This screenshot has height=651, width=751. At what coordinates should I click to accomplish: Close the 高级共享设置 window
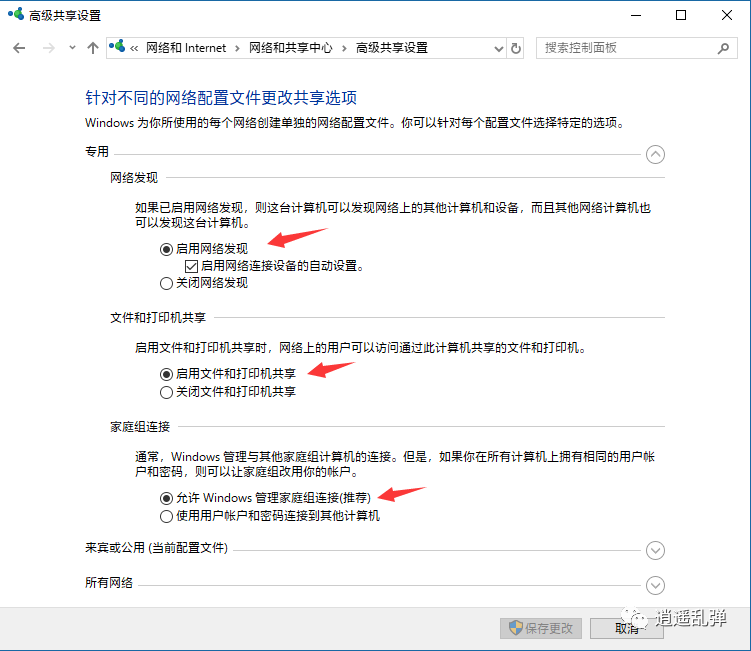pyautogui.click(x=726, y=15)
